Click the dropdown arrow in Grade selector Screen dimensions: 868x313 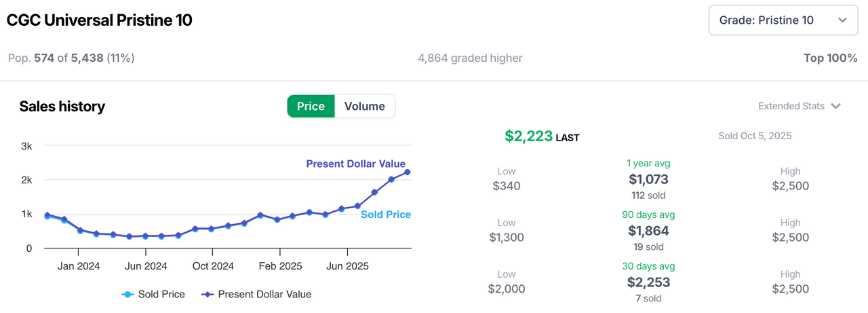[843, 20]
